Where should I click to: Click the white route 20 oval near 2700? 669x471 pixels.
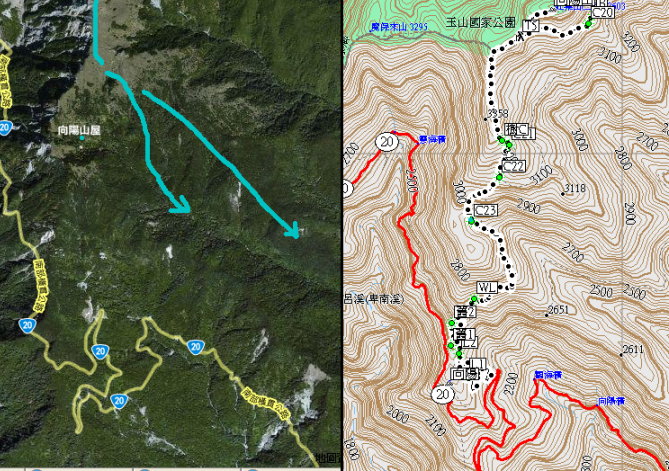pos(387,142)
